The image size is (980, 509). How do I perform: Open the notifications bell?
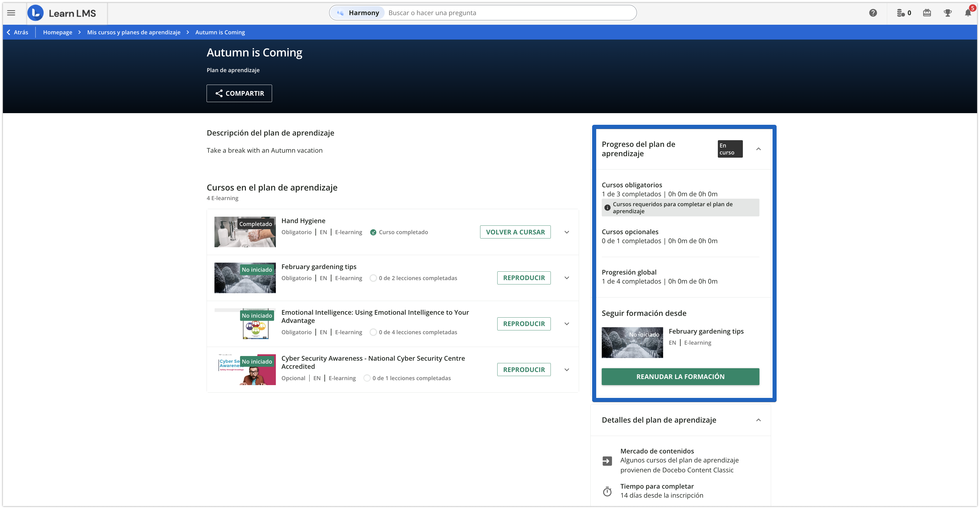click(x=968, y=13)
